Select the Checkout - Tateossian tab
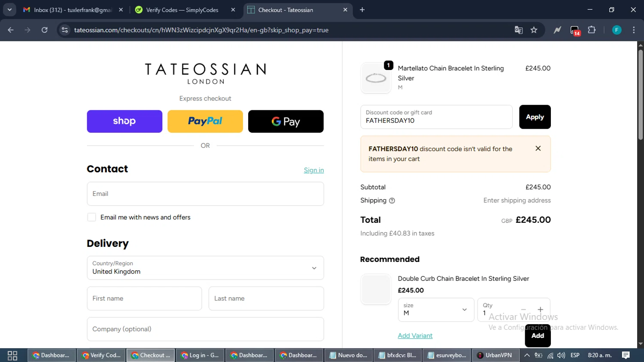Screen dimensions: 644x362 pos(286,10)
